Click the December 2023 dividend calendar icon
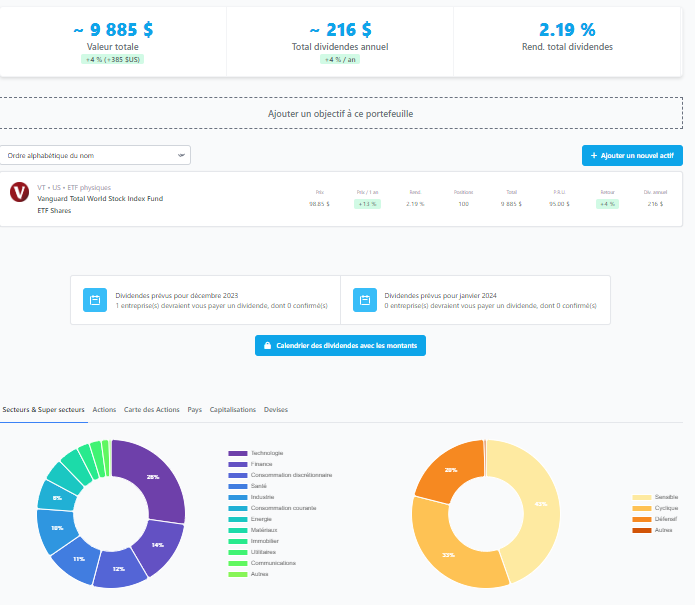 click(x=95, y=300)
